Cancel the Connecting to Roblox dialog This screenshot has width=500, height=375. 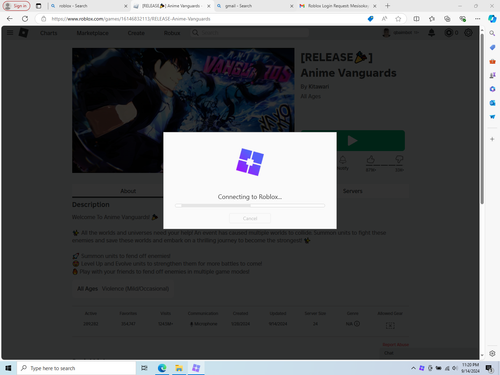pos(250,218)
